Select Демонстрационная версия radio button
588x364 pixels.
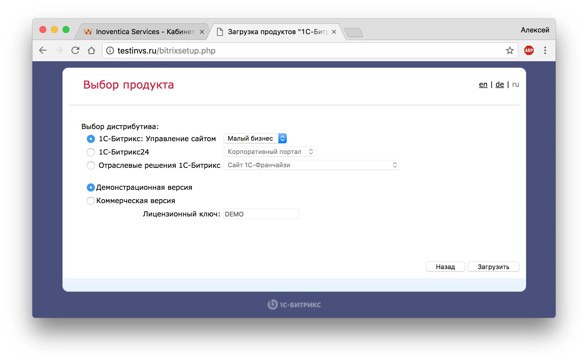point(91,187)
